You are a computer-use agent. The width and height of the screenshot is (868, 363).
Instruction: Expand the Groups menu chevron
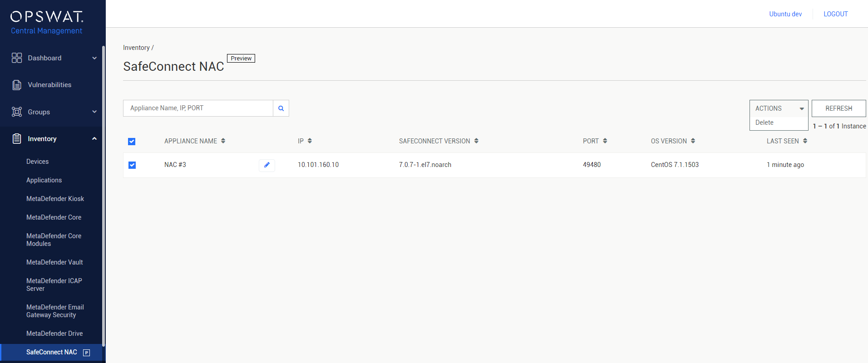tap(94, 112)
